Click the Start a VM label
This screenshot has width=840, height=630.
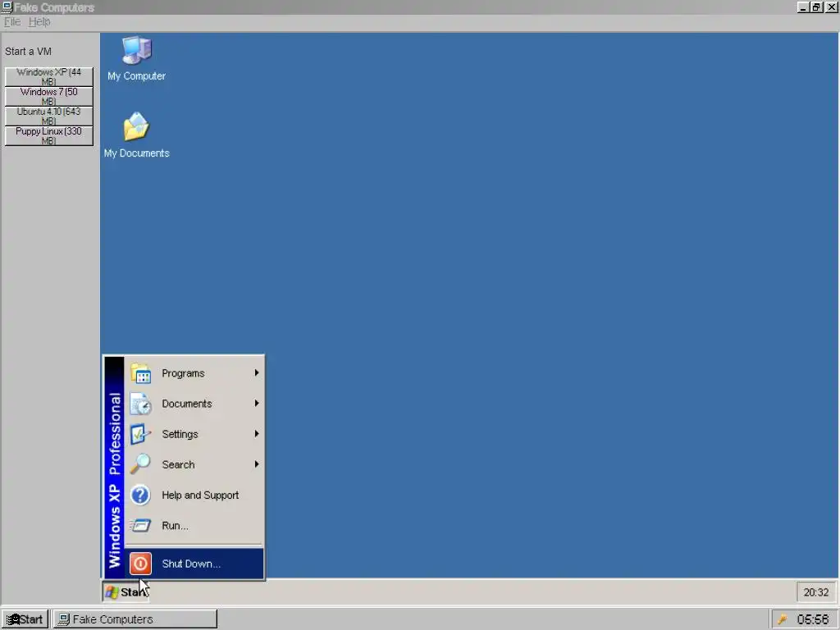29,52
